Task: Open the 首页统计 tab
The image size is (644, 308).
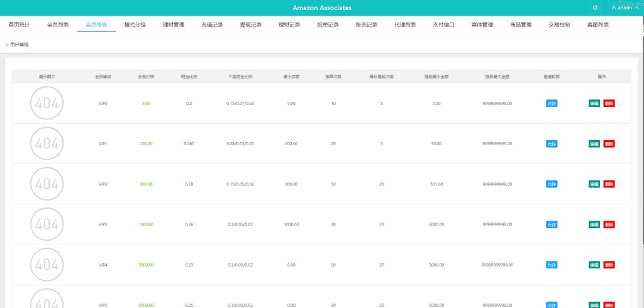Action: (19, 25)
